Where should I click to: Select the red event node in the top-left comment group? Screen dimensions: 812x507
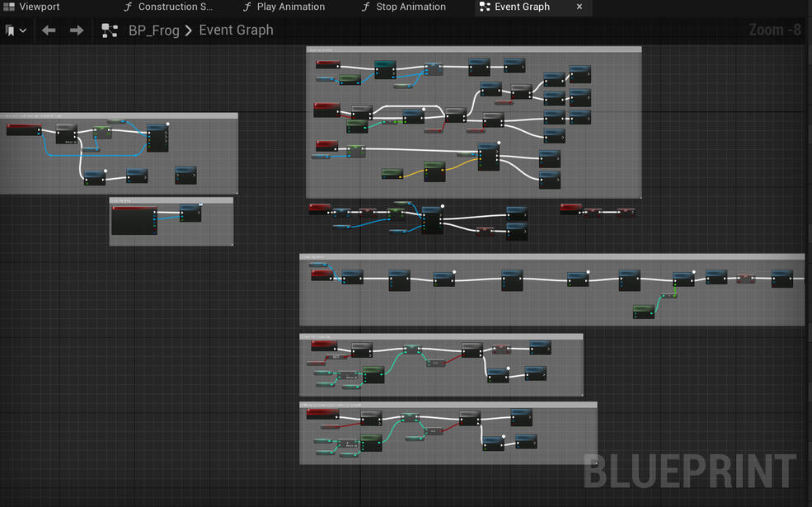[x=23, y=128]
